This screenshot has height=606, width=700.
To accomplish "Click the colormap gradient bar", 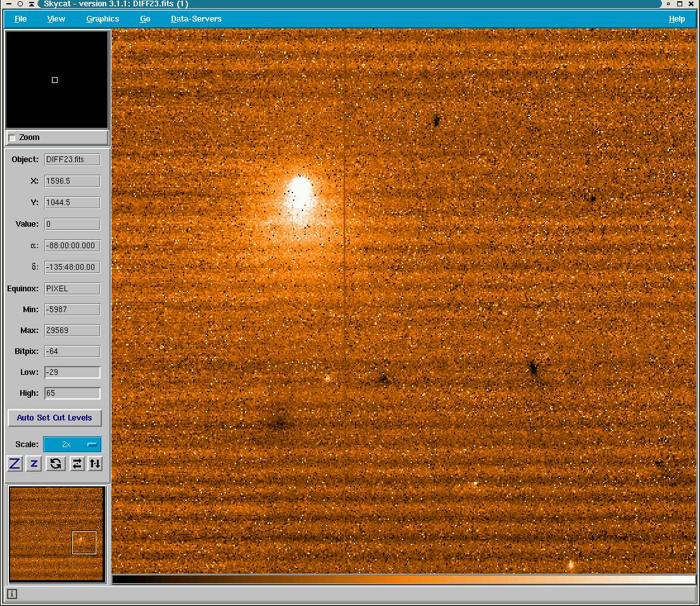I will [x=404, y=579].
